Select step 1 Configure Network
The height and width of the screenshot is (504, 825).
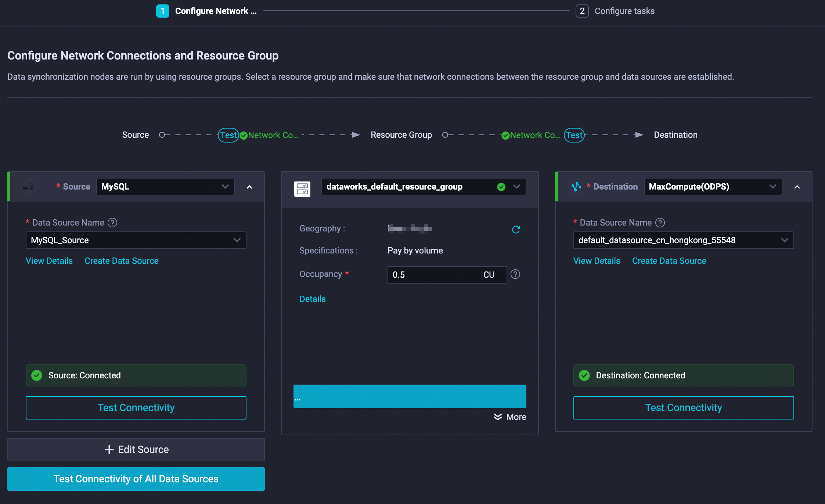click(x=206, y=11)
